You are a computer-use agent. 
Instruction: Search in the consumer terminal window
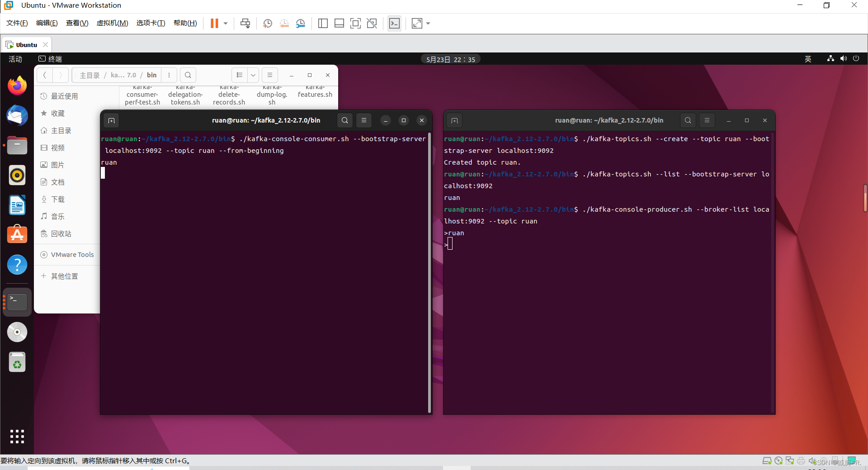pyautogui.click(x=345, y=120)
